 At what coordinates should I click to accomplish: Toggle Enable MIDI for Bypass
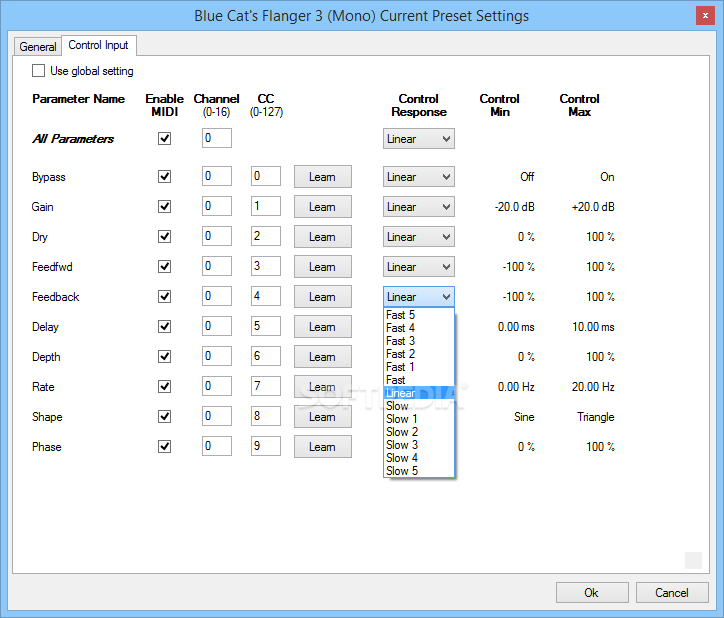click(164, 176)
